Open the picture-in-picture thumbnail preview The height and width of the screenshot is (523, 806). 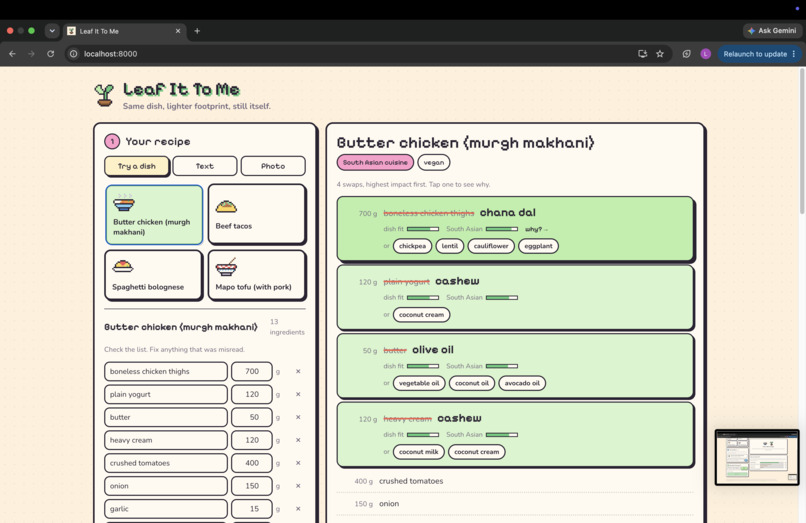[x=757, y=457]
